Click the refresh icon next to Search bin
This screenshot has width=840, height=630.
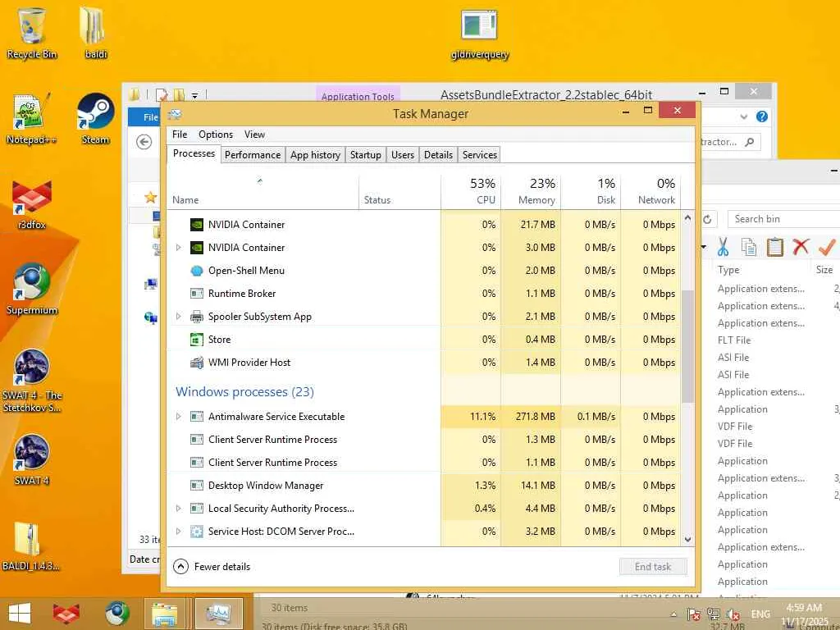tap(707, 219)
